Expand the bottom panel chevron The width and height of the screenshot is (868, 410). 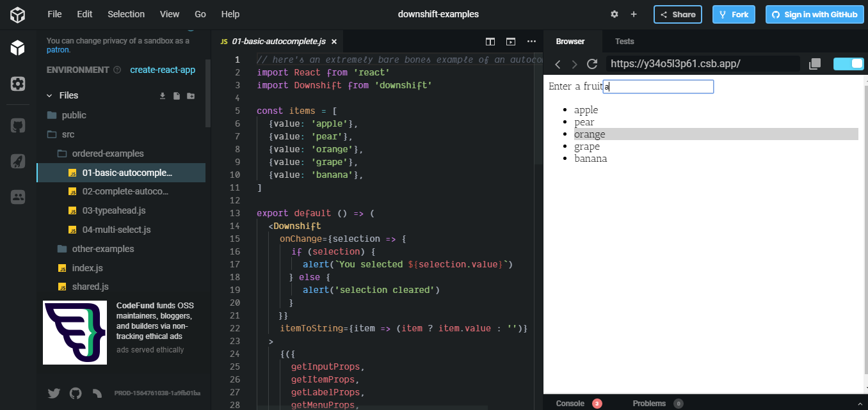[860, 404]
